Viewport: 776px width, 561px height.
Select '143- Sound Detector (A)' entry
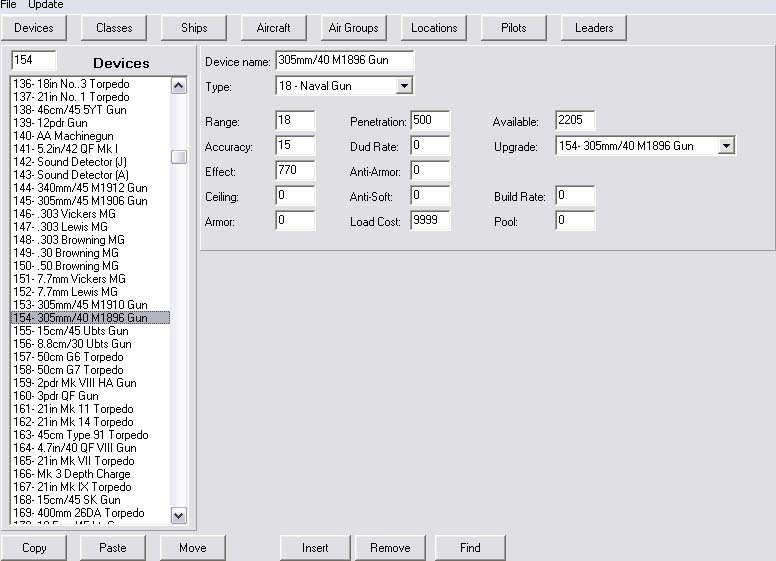click(90, 175)
